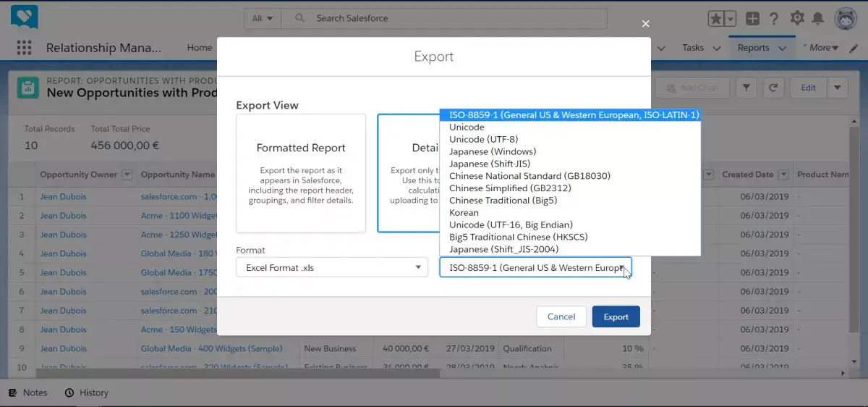Click the green report icon
This screenshot has width=868, height=407.
click(28, 88)
